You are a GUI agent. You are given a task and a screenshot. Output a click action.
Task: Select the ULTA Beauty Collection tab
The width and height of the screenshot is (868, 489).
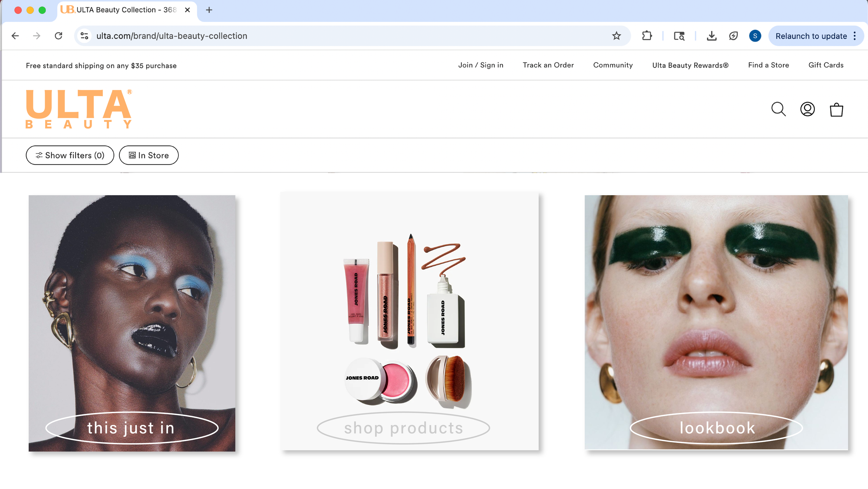coord(127,10)
